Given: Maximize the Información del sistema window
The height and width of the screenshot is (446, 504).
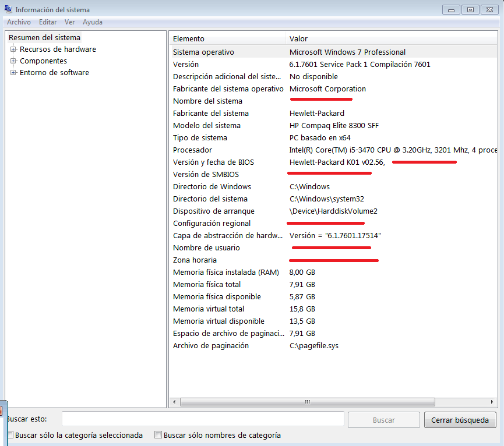Looking at the screenshot, I should [470, 10].
